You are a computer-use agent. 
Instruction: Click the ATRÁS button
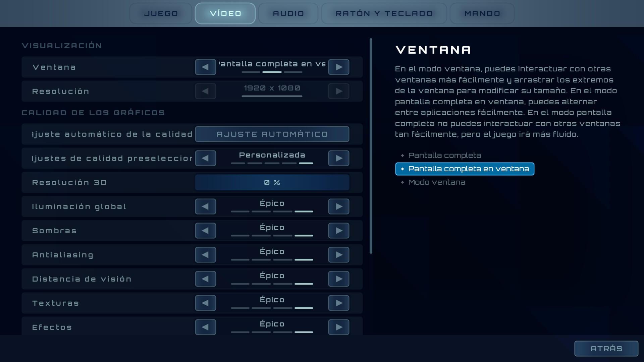(x=606, y=349)
